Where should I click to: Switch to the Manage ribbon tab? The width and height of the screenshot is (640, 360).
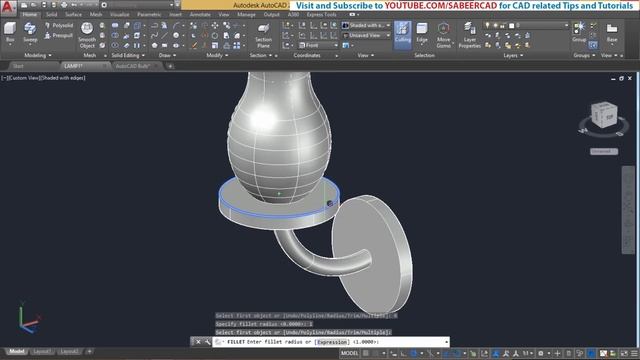246,15
